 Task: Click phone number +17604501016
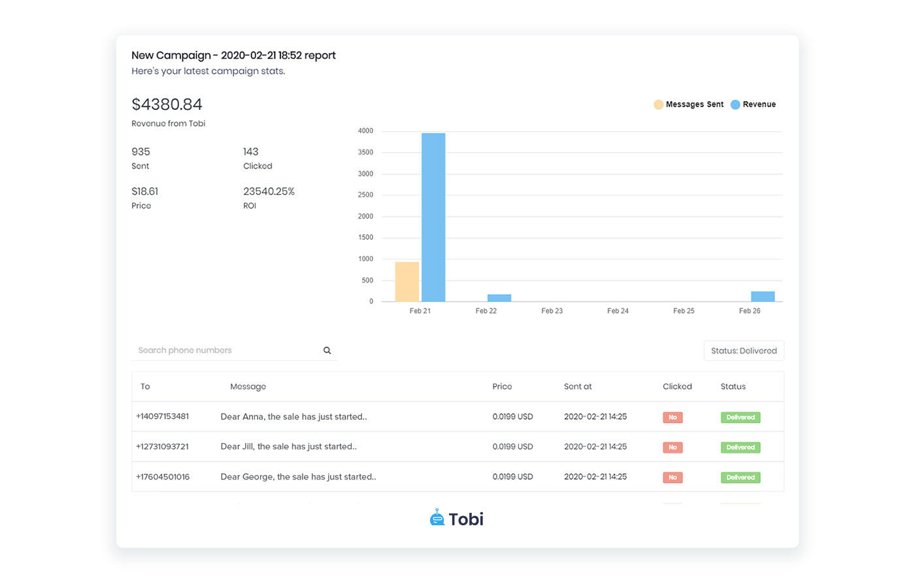pyautogui.click(x=163, y=477)
